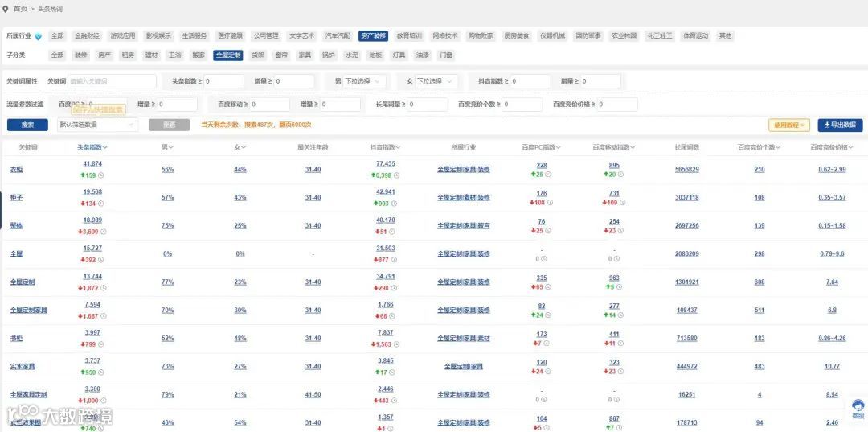
Task: Open the 男 下拉选择 dropdown
Action: 365,81
